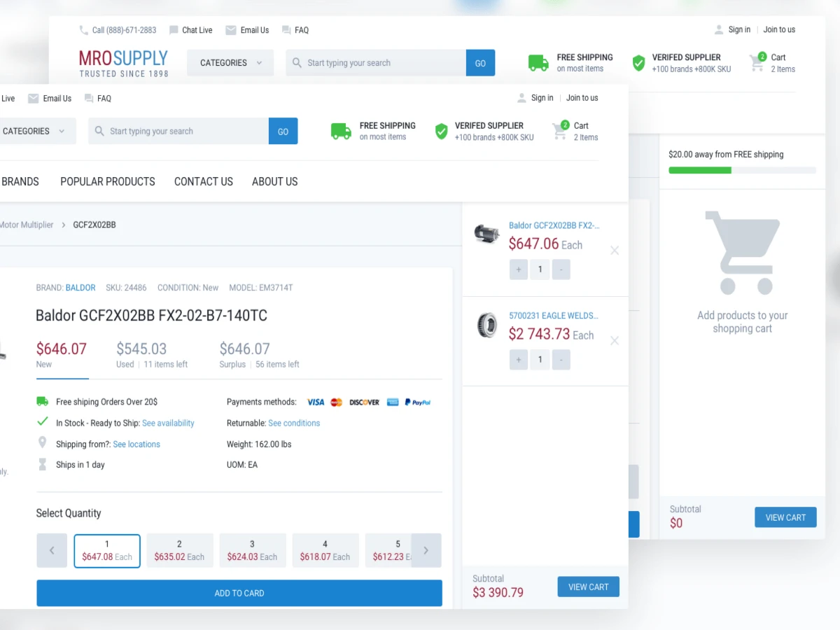Open See conditions link
Viewport: 840px width, 630px height.
pyautogui.click(x=294, y=423)
